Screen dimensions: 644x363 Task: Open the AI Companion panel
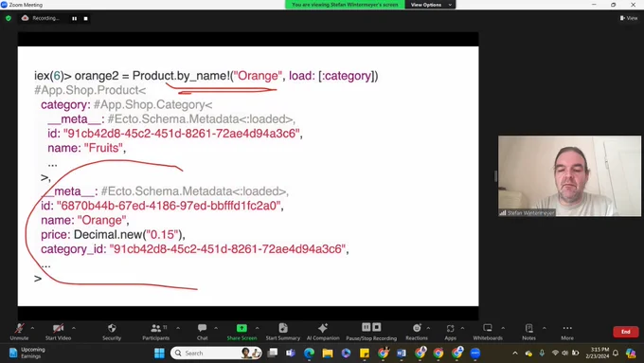(x=323, y=332)
